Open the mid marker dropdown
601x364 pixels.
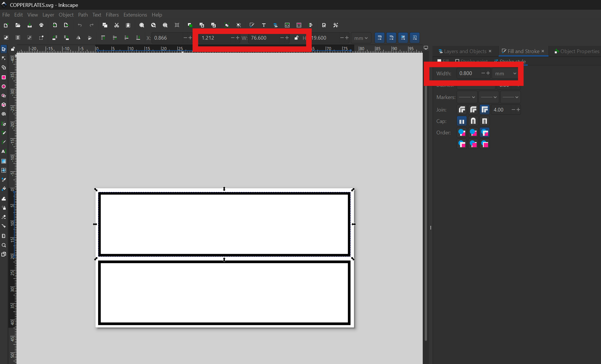[489, 97]
